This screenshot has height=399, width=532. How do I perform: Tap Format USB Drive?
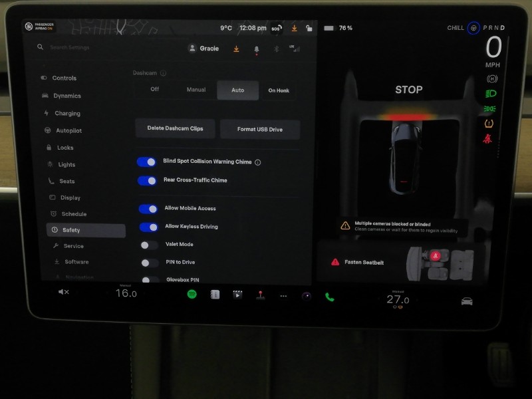pyautogui.click(x=259, y=129)
